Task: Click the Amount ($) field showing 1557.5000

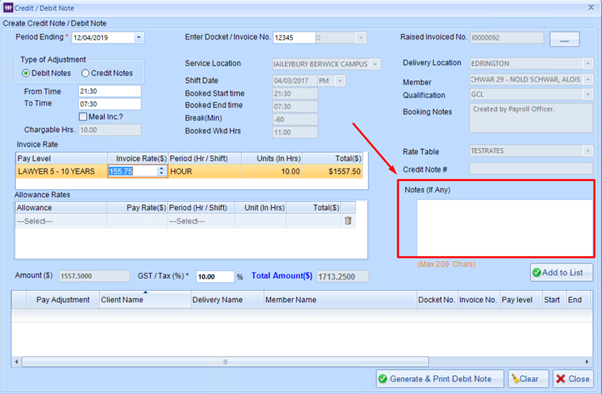Action: 94,276
